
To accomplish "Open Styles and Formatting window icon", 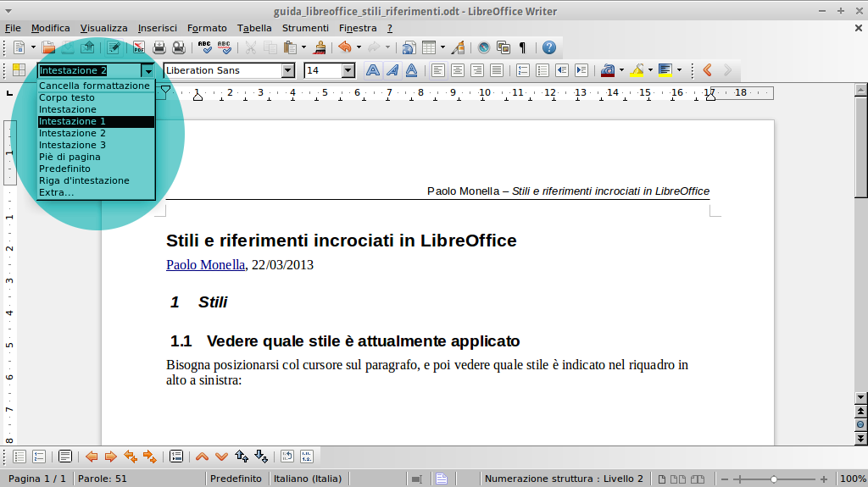I will click(19, 70).
